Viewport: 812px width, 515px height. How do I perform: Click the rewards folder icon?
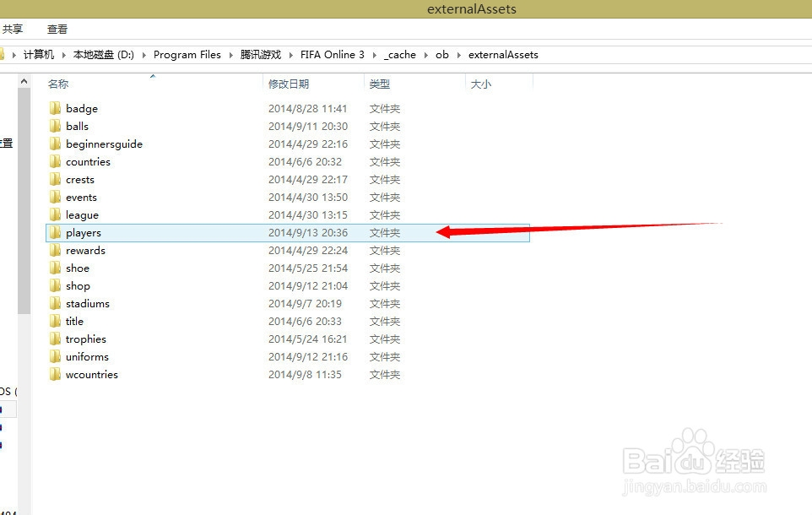(55, 250)
